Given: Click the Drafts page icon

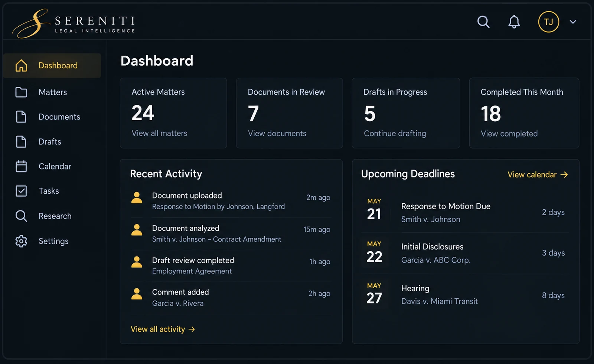Looking at the screenshot, I should coord(21,142).
